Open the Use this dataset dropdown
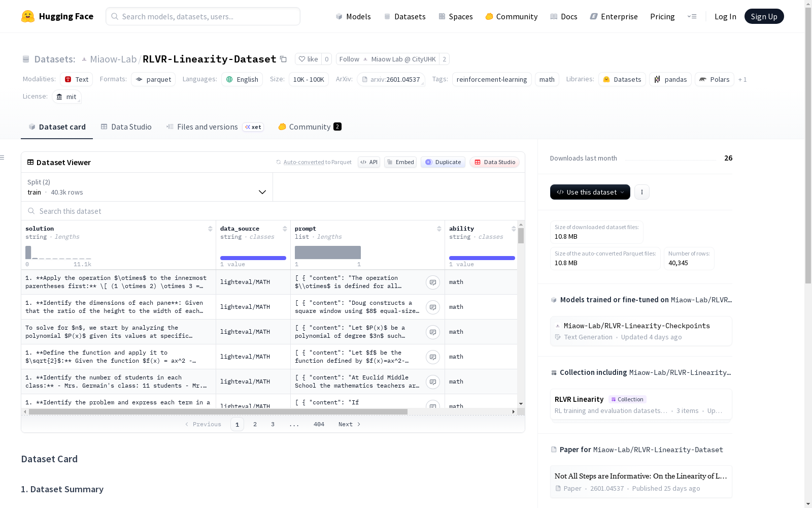 (x=590, y=192)
